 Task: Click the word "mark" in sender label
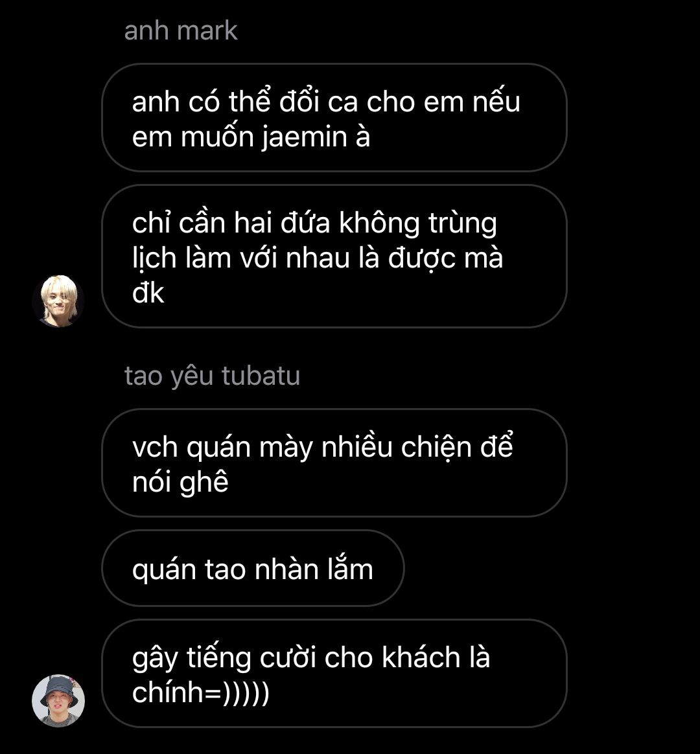[x=207, y=31]
